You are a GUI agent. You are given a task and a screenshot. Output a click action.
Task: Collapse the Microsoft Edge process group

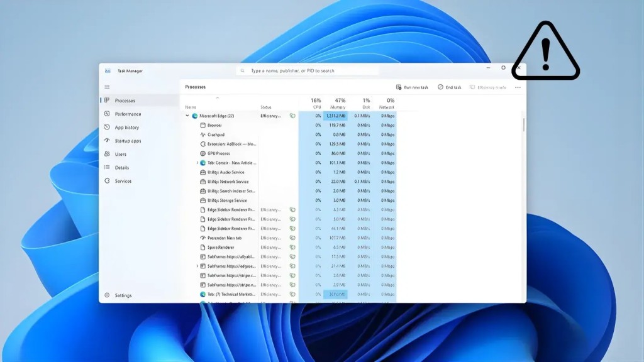click(x=187, y=116)
